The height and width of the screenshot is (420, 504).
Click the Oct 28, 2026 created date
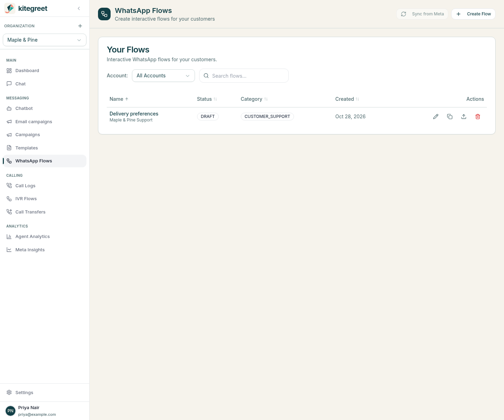coord(350,117)
